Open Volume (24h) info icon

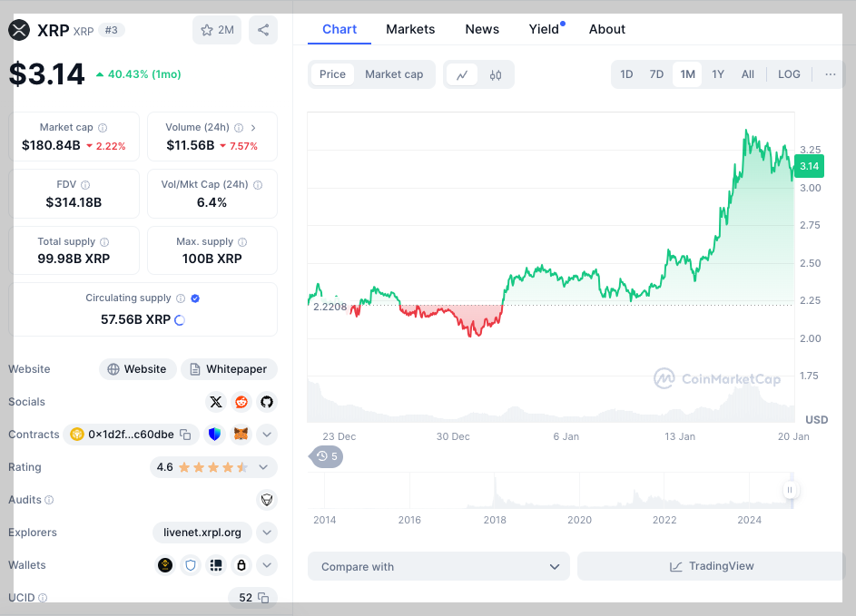pos(239,128)
